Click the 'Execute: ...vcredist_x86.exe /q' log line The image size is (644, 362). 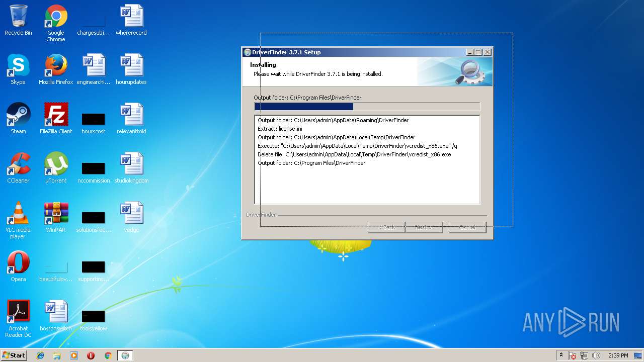(x=357, y=146)
